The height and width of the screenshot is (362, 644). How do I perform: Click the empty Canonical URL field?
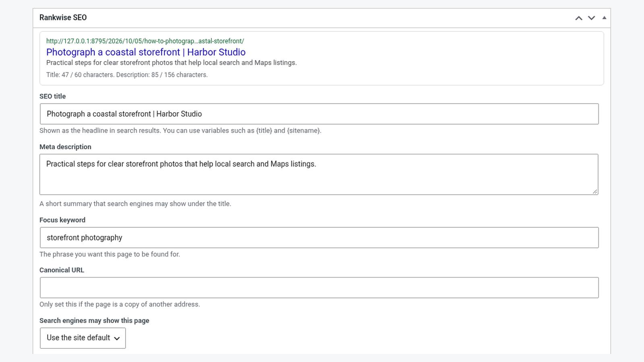319,288
